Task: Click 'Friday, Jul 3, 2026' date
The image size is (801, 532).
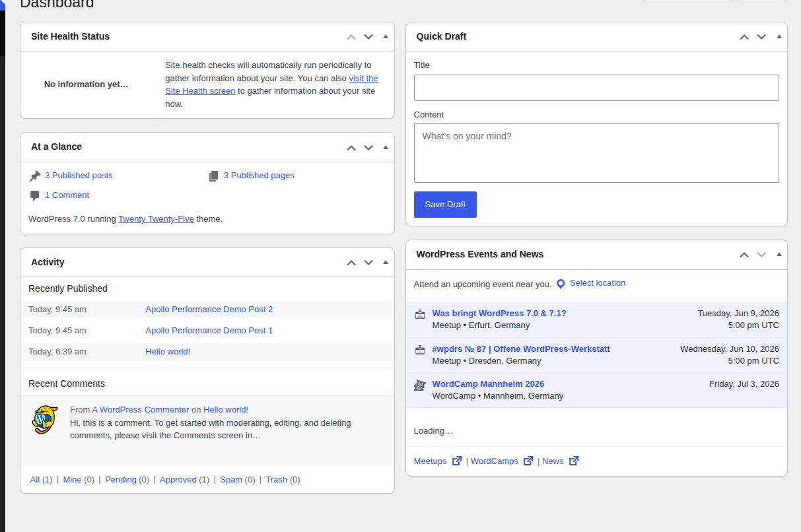Action: point(744,384)
